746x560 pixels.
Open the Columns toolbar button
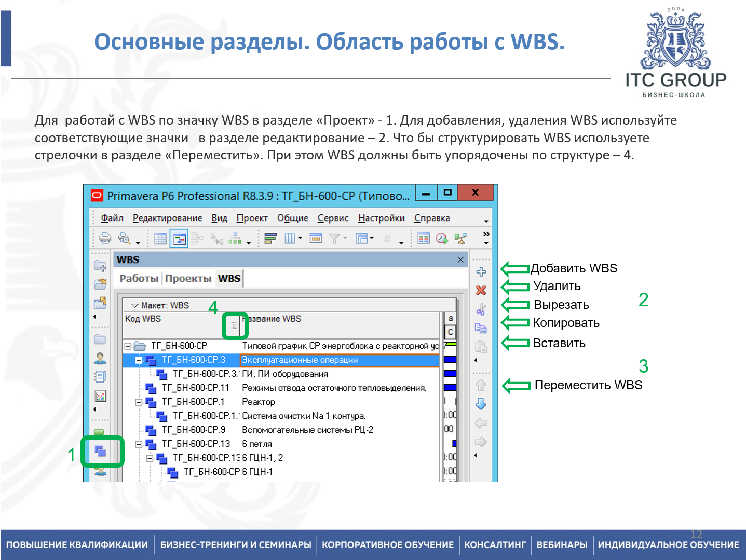click(x=290, y=238)
